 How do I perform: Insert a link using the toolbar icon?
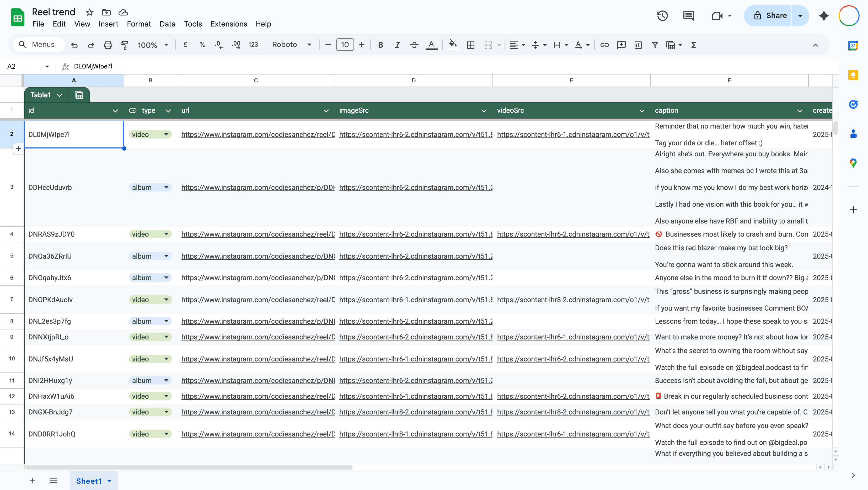pyautogui.click(x=604, y=45)
